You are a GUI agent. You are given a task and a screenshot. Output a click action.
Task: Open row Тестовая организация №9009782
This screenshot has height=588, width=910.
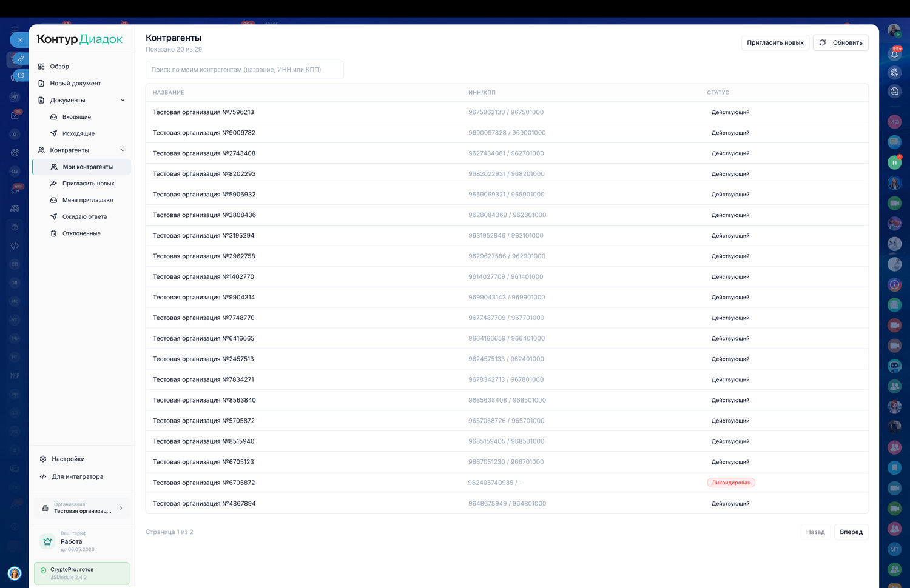pyautogui.click(x=507, y=133)
